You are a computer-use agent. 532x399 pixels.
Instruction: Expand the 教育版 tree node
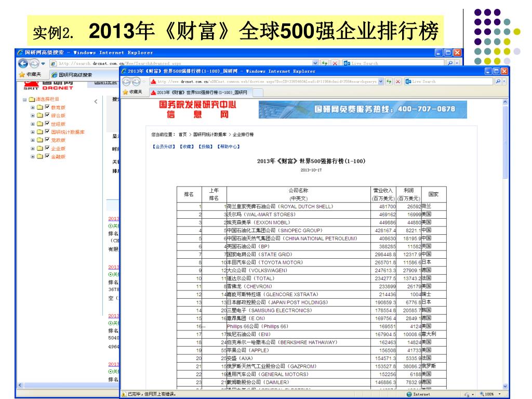[x=33, y=108]
